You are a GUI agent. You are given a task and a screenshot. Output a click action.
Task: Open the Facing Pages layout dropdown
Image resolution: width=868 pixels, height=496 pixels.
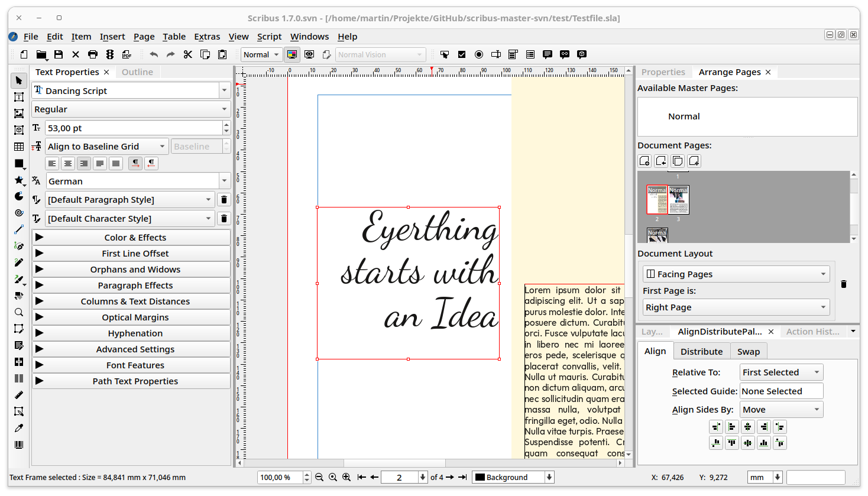pos(736,274)
